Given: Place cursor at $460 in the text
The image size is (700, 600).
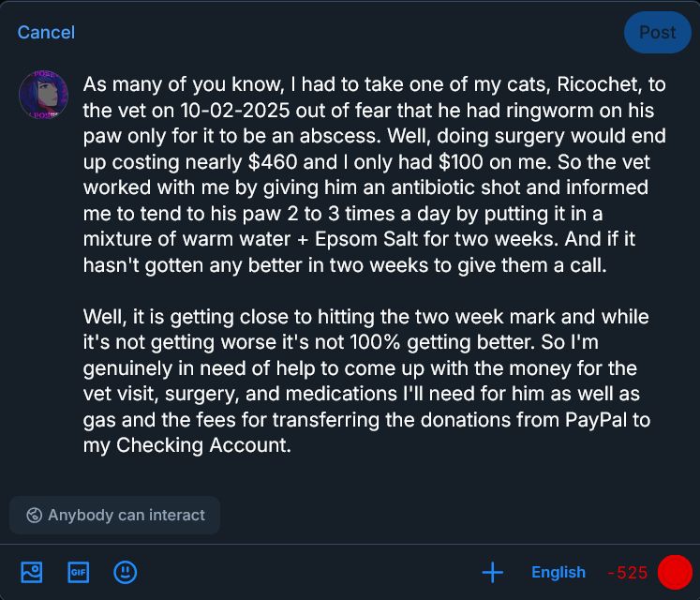Looking at the screenshot, I should pos(273,162).
